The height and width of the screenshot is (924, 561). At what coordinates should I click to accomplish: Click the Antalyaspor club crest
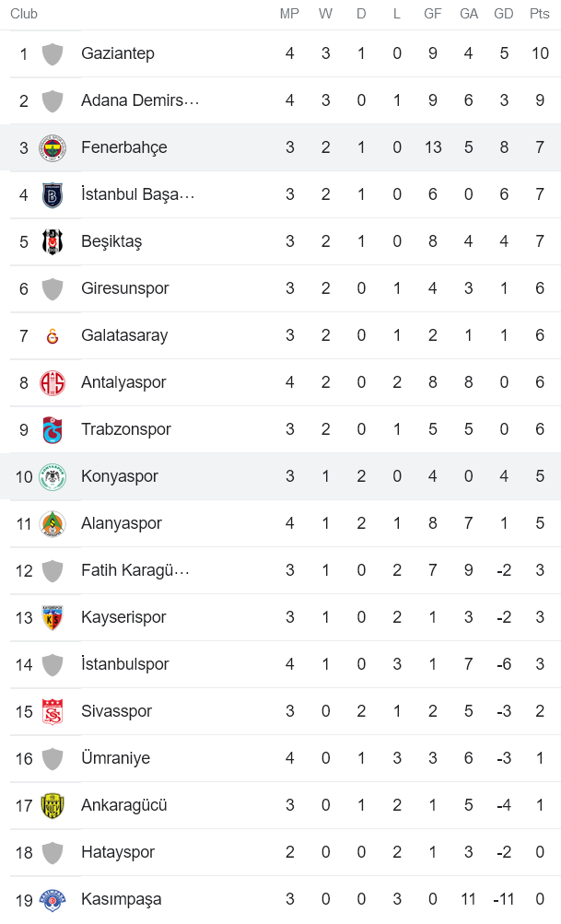pos(53,382)
